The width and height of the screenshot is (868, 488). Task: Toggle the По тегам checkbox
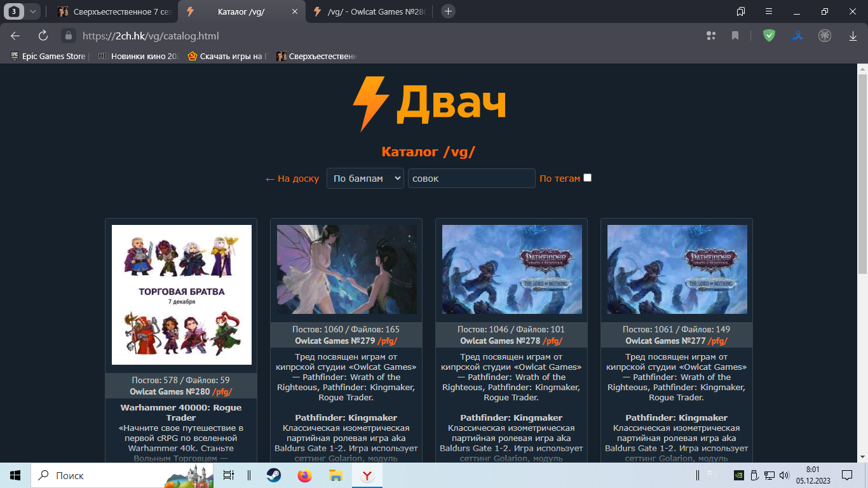click(588, 178)
